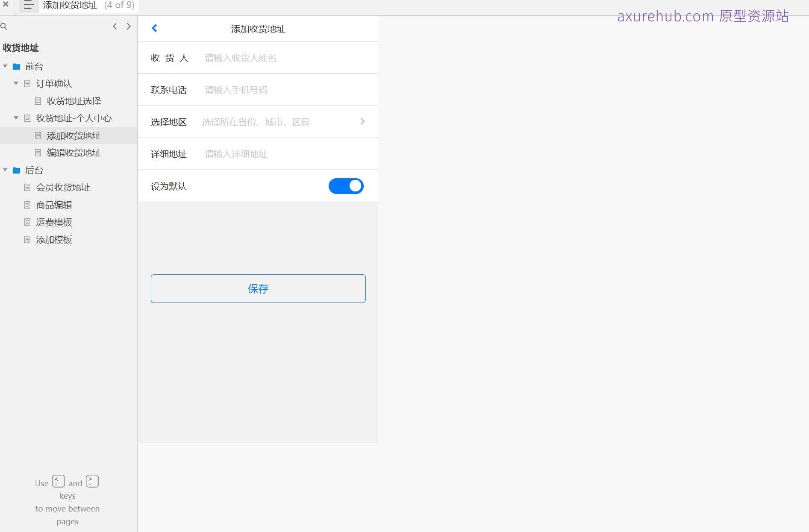Screen dimensions: 809x532
Task: Go to previous page arrow
Action: (x=115, y=26)
